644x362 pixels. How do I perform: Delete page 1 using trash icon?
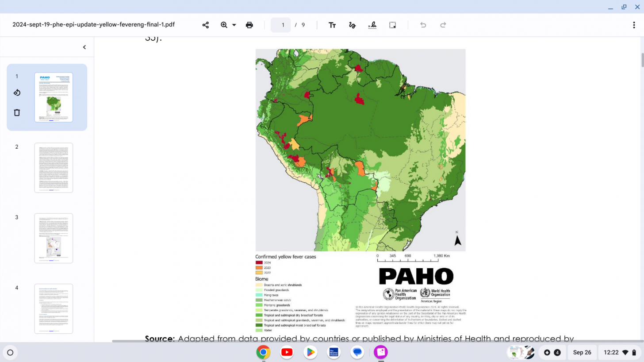[17, 112]
